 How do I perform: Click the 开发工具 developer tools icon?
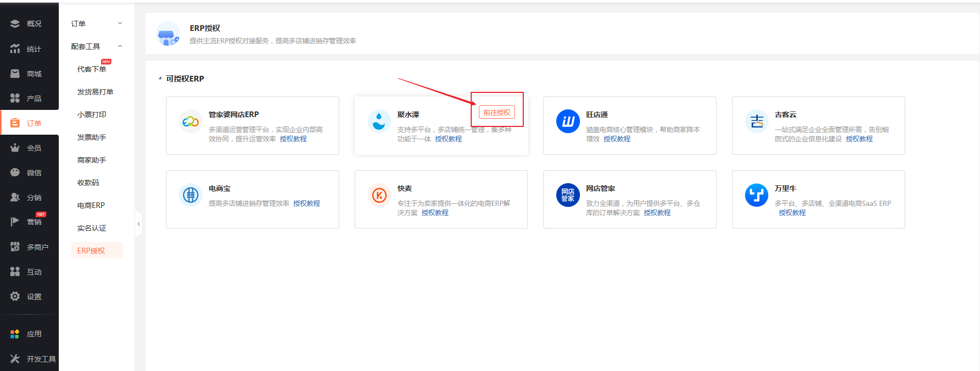pyautogui.click(x=15, y=359)
